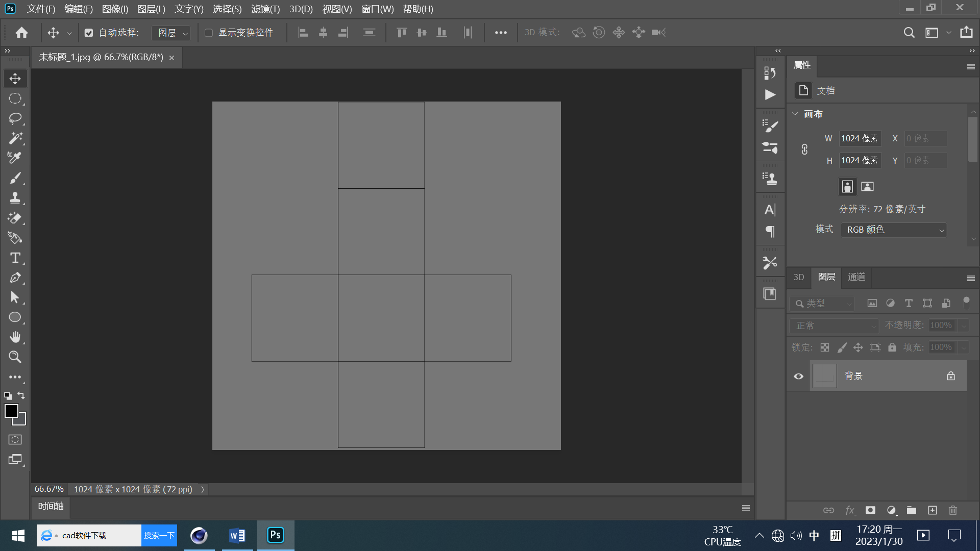Image resolution: width=980 pixels, height=551 pixels.
Task: Open the Actions play panel icon
Action: click(770, 94)
